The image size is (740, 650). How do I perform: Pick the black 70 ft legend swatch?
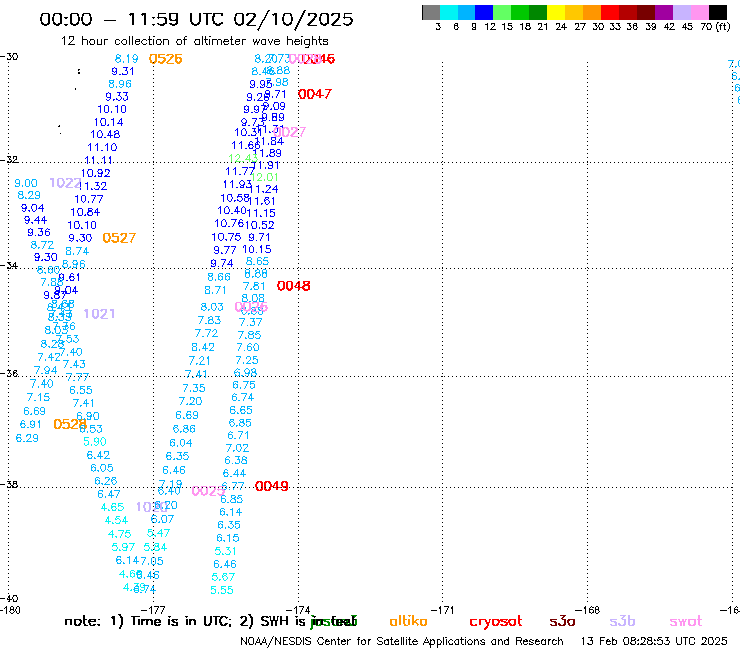pos(718,12)
